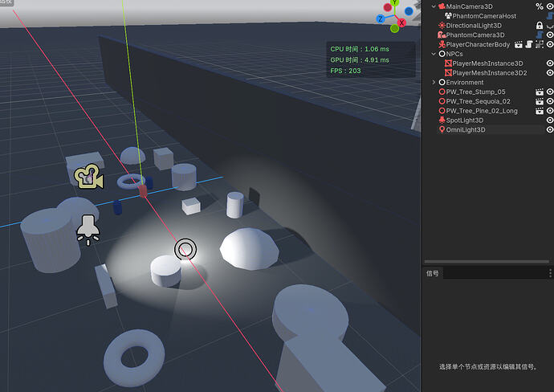Viewport: 554px width, 392px height.
Task: Click the percent unique-name icon on MainCamera3D
Action: (x=539, y=6)
